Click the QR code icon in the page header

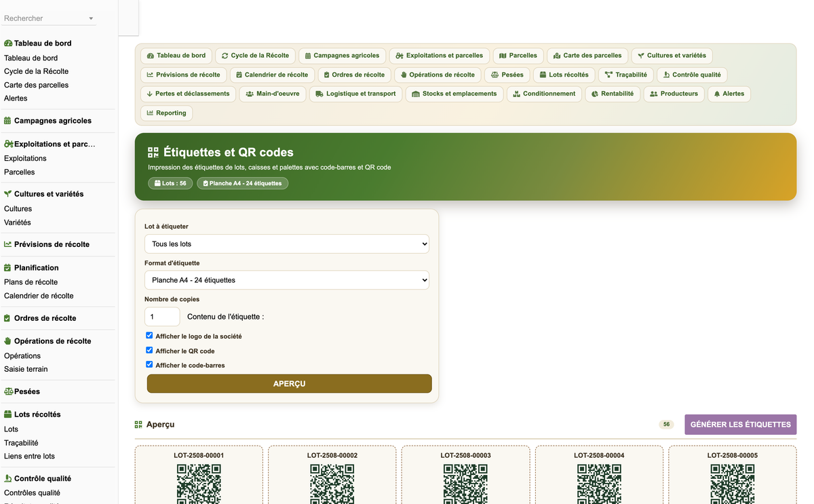pos(153,153)
